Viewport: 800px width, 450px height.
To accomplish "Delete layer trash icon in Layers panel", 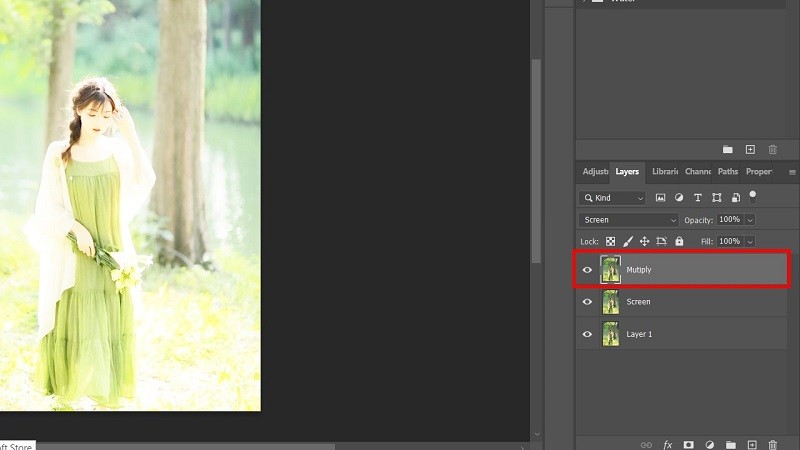I will pos(773,445).
